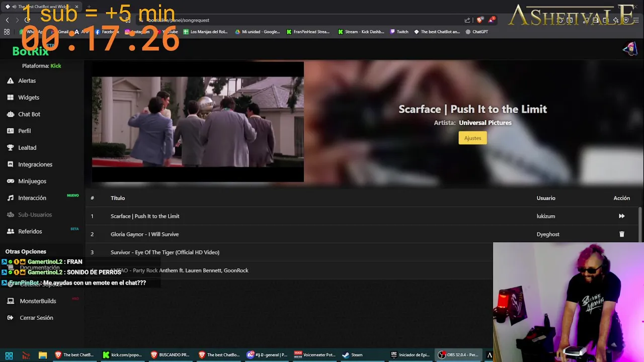Screen dimensions: 644x362
Task: Delete Gloria Gaynor song with trash icon
Action: (x=621, y=234)
